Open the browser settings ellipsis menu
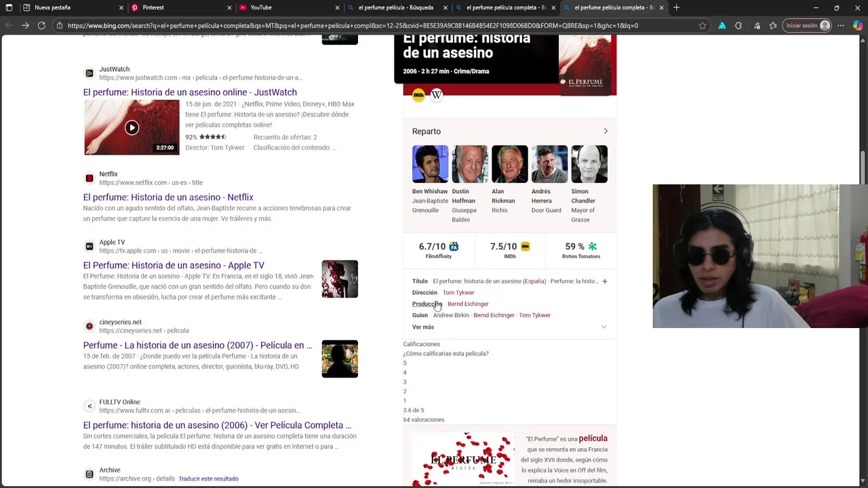Screen dimensions: 868x488 pyautogui.click(x=841, y=26)
